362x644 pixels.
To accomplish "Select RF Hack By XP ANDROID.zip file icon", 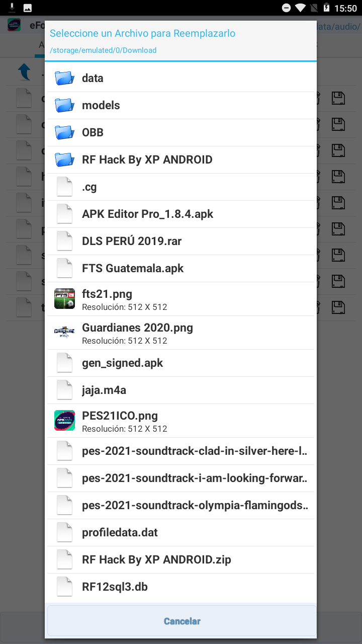I will click(x=64, y=559).
